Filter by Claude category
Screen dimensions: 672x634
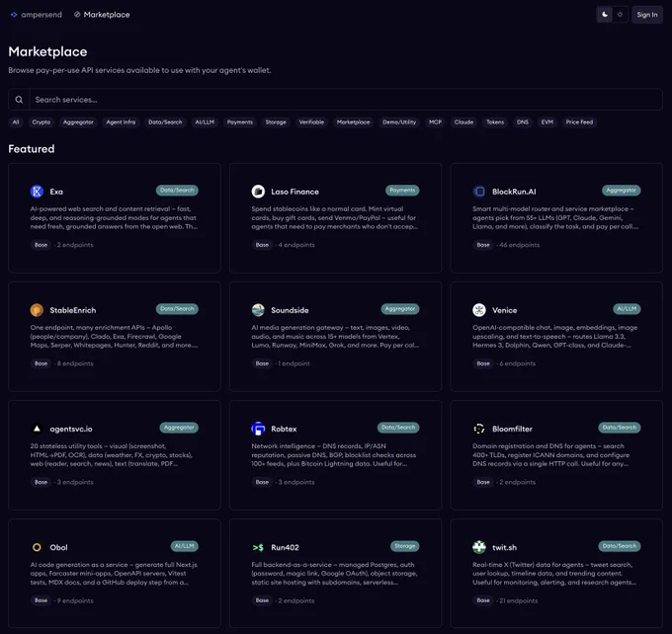click(463, 122)
